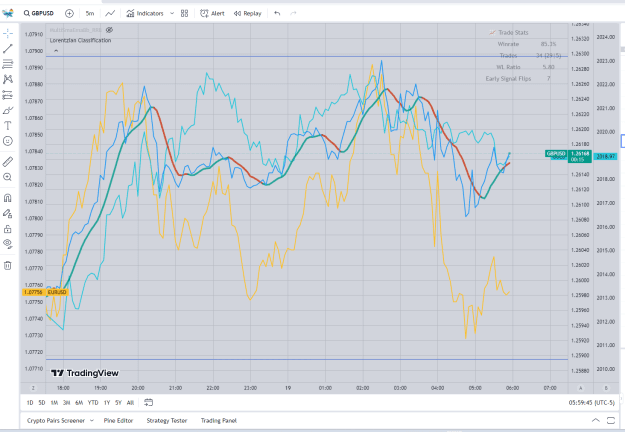Click the EURUSD price label
This screenshot has height=432, width=625.
click(x=45, y=292)
